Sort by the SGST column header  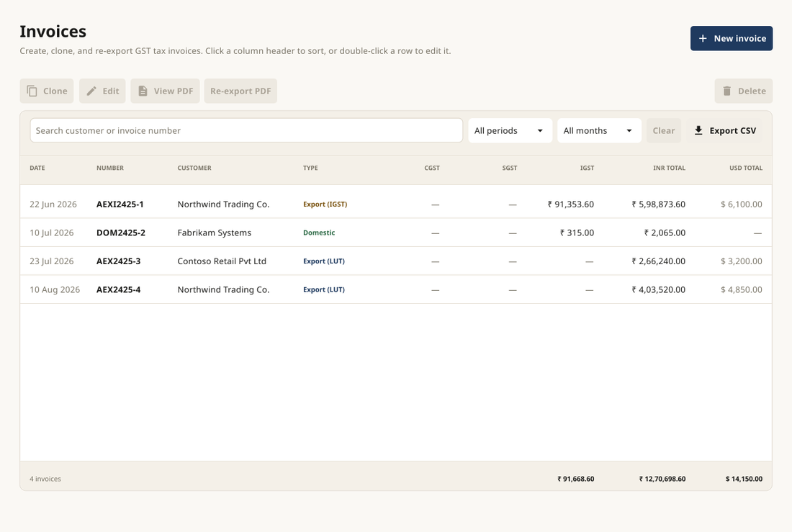[510, 168]
